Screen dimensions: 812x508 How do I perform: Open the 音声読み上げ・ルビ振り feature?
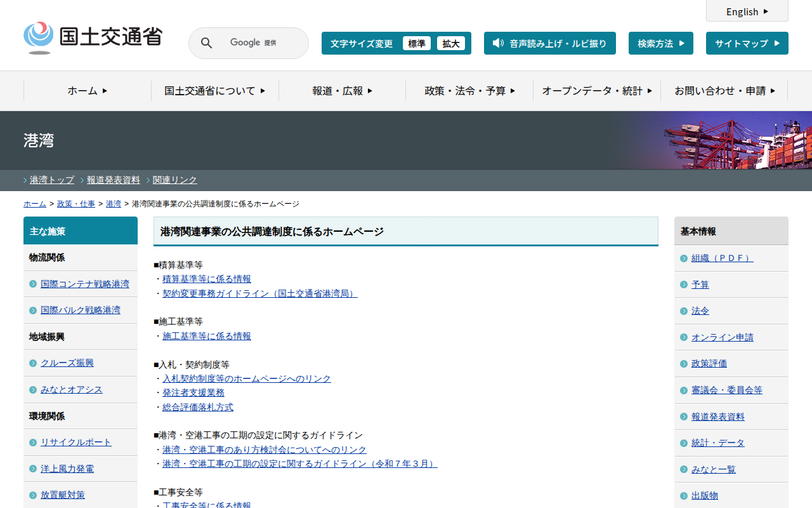[x=550, y=43]
